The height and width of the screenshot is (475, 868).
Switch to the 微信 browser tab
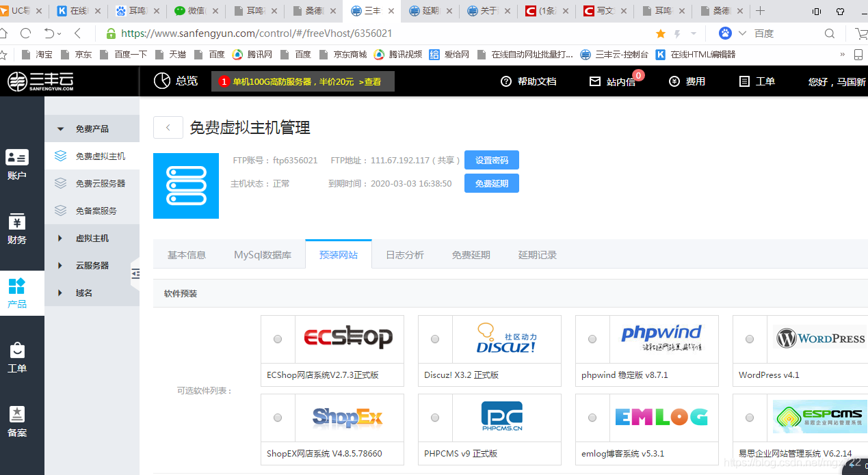[x=195, y=11]
